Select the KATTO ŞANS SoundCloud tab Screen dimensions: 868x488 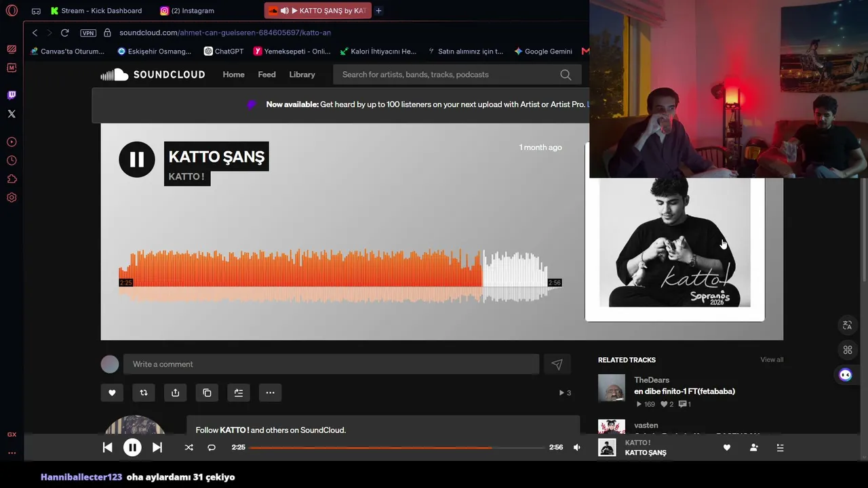tap(318, 11)
